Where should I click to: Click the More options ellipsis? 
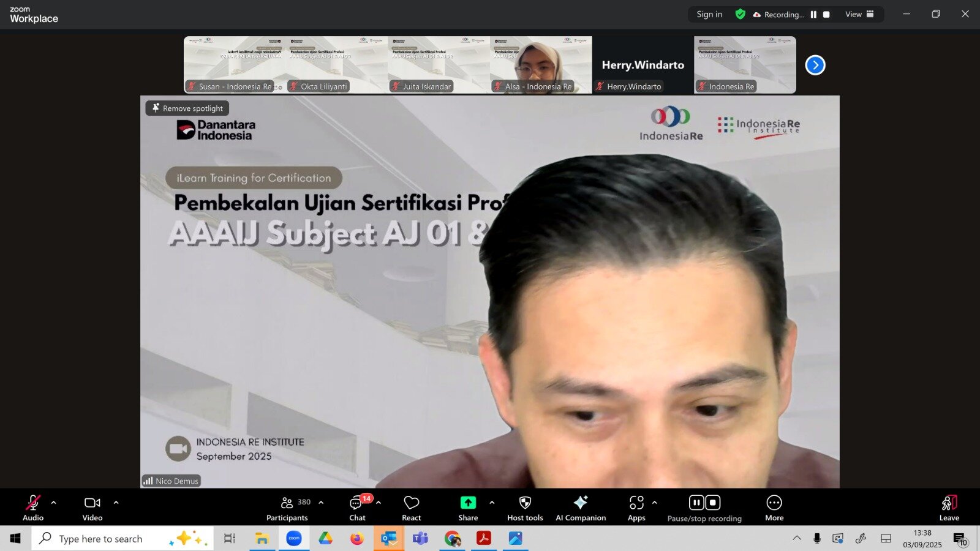tap(774, 507)
